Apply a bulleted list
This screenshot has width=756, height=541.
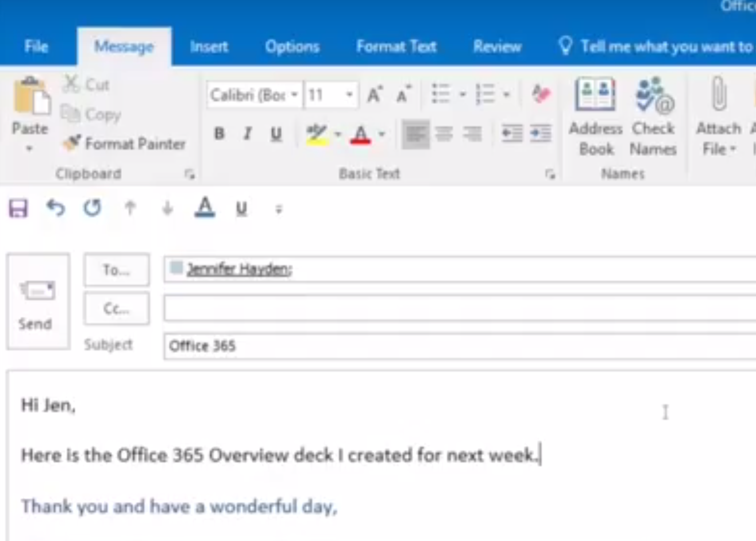441,94
